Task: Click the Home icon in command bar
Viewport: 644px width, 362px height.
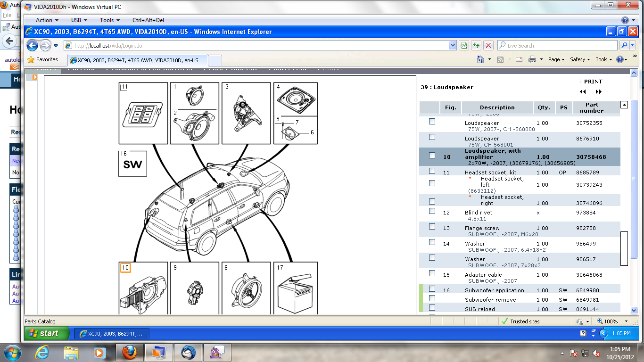Action: click(480, 59)
